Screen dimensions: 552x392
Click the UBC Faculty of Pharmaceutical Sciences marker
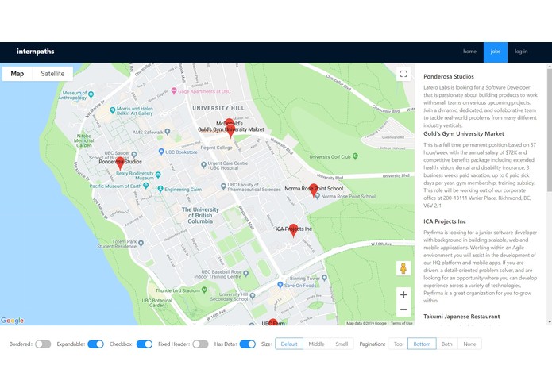tap(223, 186)
